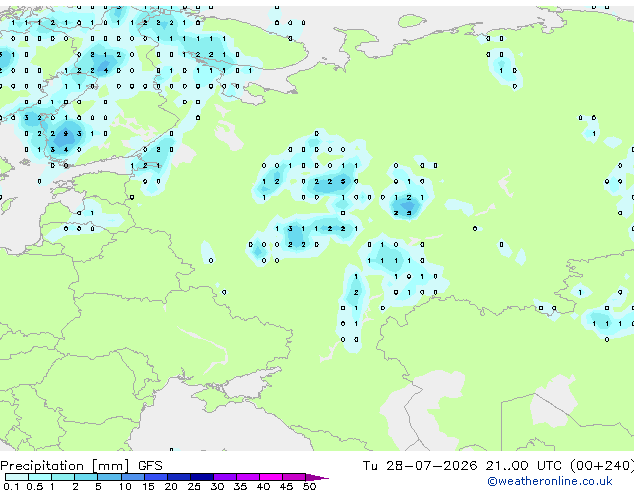Click the '21..00 UTC' time label
The height and width of the screenshot is (490, 634).
(x=523, y=466)
